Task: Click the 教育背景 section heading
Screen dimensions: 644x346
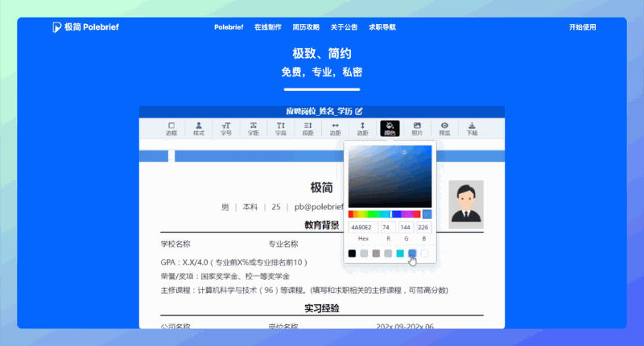Action: coord(322,225)
